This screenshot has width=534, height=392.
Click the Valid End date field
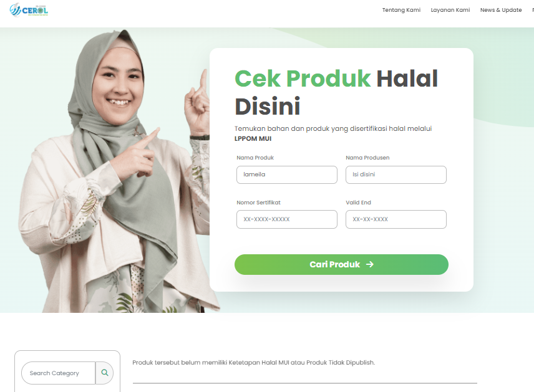click(x=396, y=219)
